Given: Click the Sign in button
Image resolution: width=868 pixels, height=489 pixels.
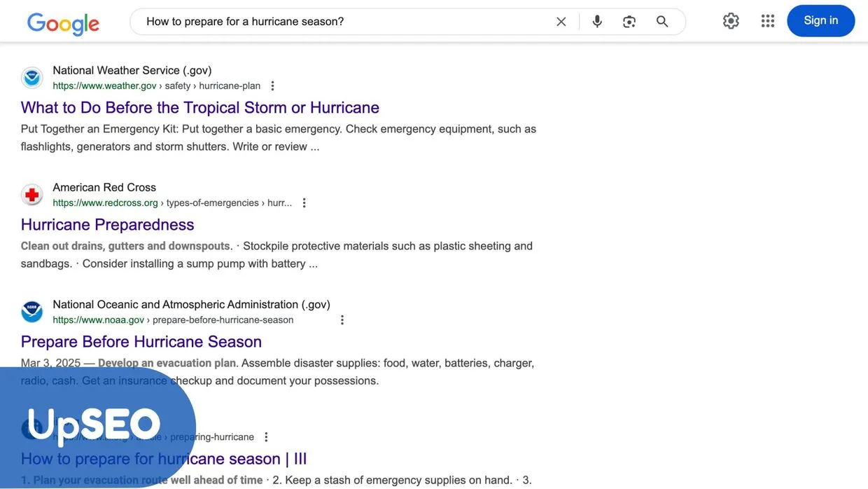Looking at the screenshot, I should click(820, 20).
